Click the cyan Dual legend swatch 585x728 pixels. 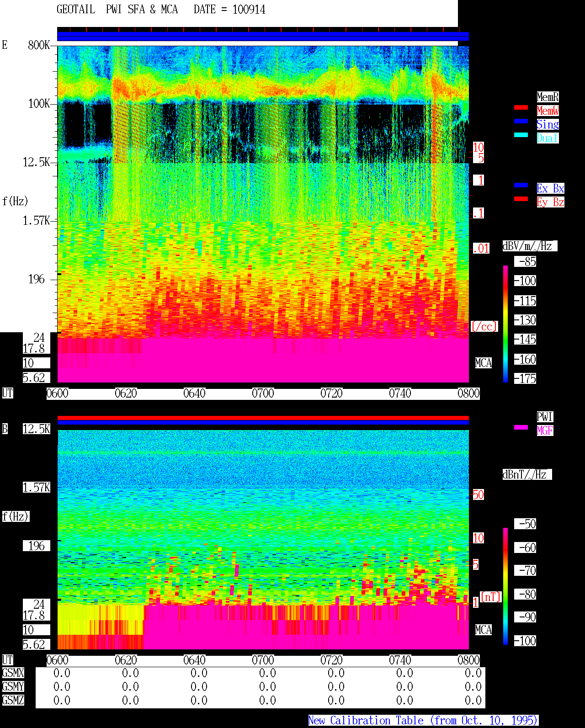pos(521,135)
